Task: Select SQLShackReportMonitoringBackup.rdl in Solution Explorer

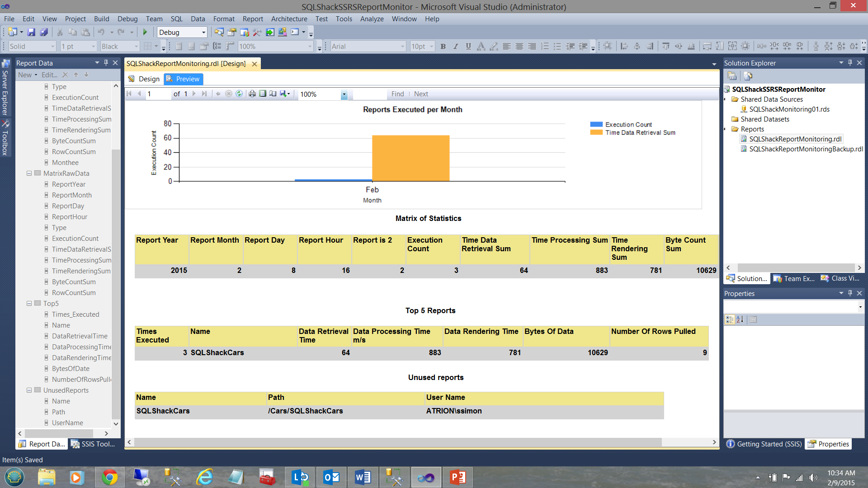Action: (x=806, y=149)
